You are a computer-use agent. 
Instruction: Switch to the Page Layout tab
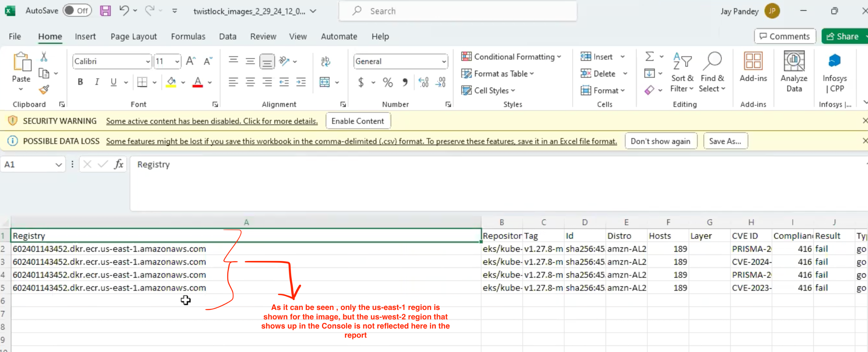(x=134, y=37)
